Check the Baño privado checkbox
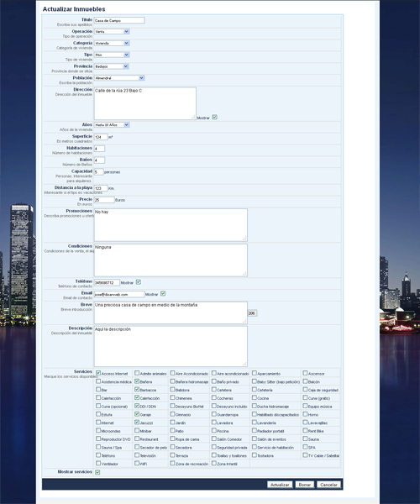 [x=213, y=381]
